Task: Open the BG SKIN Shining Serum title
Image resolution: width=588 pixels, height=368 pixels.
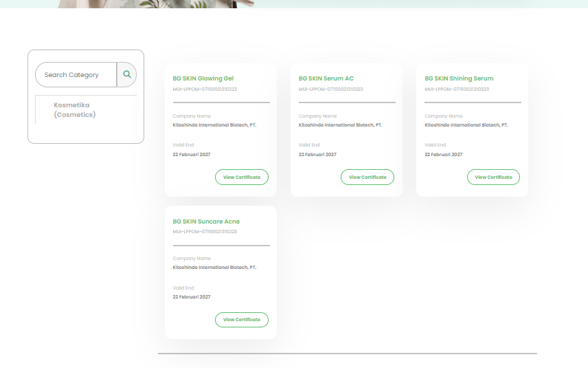Action: point(459,78)
